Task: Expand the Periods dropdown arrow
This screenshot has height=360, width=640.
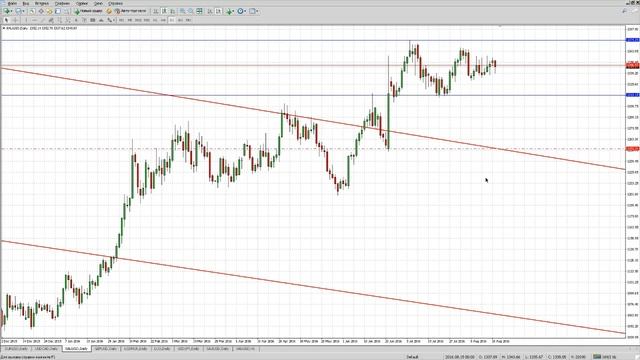Action: click(x=245, y=11)
